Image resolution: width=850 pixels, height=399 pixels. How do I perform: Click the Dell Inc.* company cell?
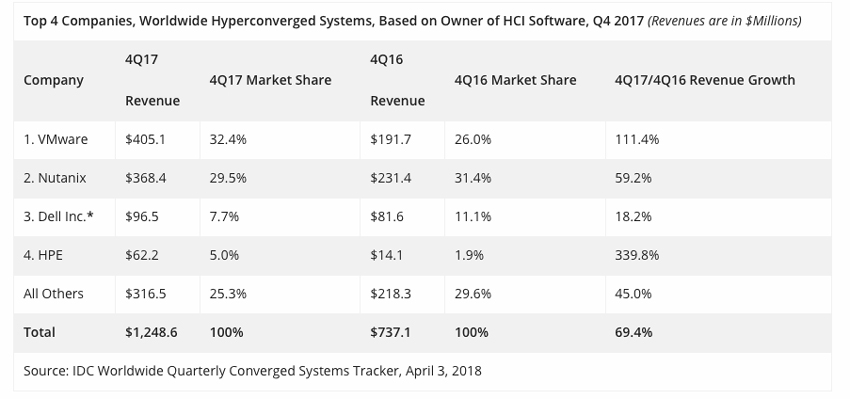point(59,216)
